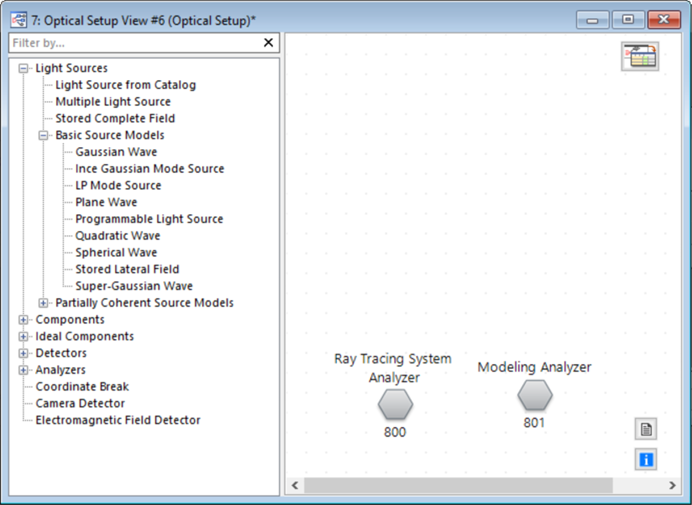Click the 801 index label
The height and width of the screenshot is (505, 692).
coord(534,423)
